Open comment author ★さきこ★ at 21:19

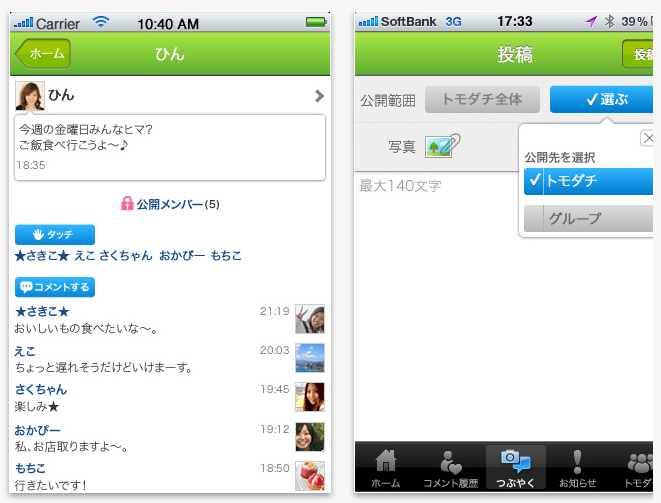click(42, 312)
